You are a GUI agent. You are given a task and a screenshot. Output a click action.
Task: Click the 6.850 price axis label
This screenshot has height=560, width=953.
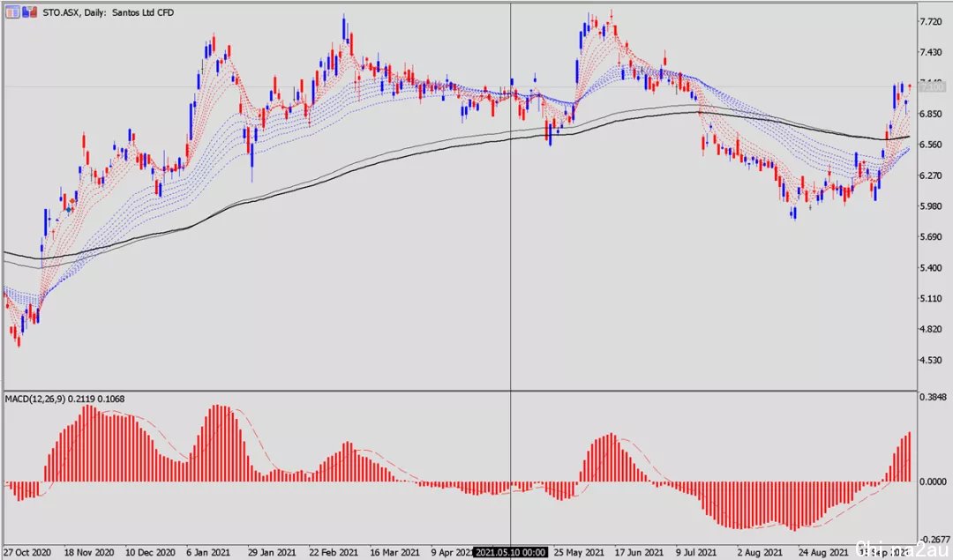coord(931,114)
